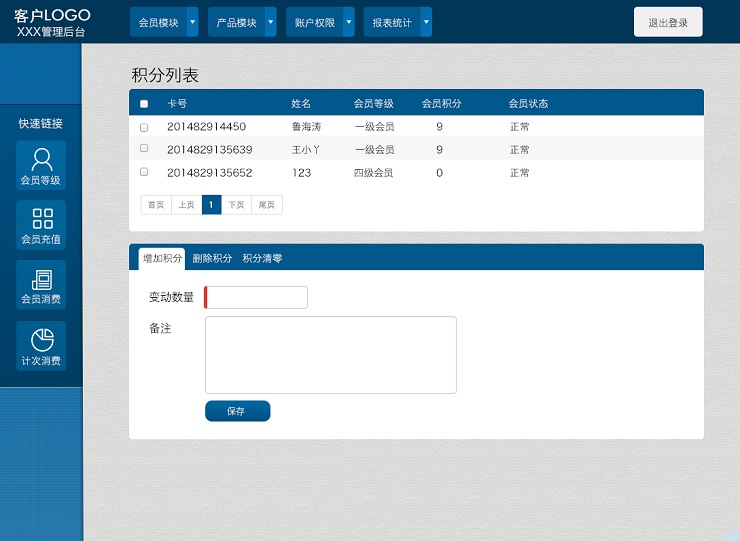Click the 会员充值 grid icon
740x541 pixels.
41,225
